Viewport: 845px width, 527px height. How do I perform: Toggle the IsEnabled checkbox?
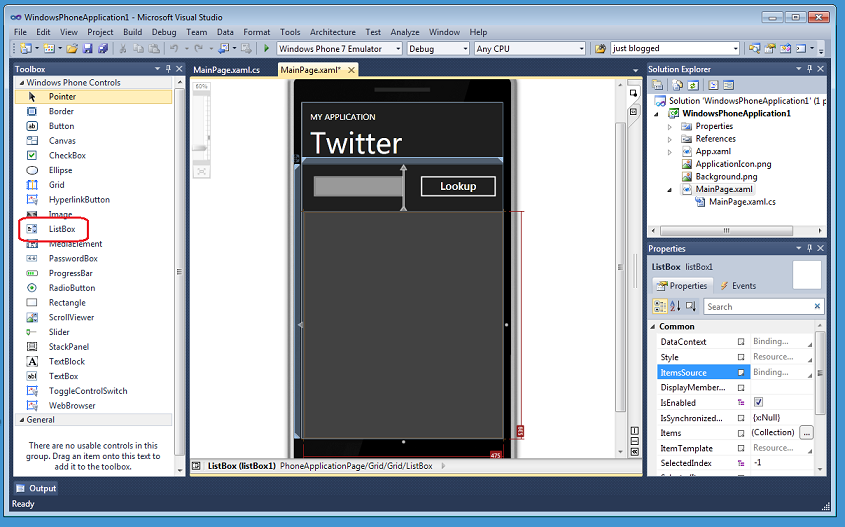click(x=758, y=402)
